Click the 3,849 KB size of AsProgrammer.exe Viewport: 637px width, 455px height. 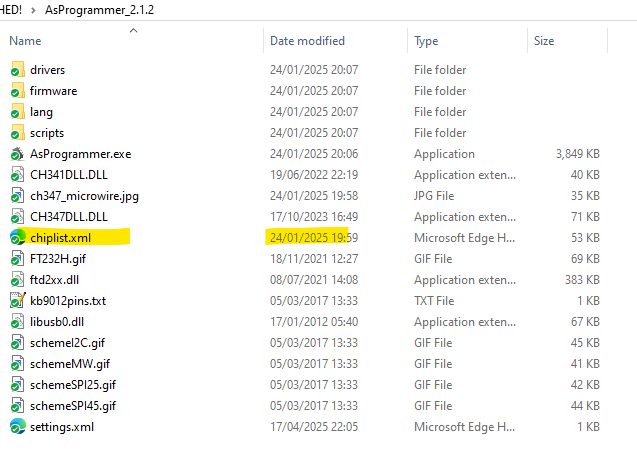(578, 154)
